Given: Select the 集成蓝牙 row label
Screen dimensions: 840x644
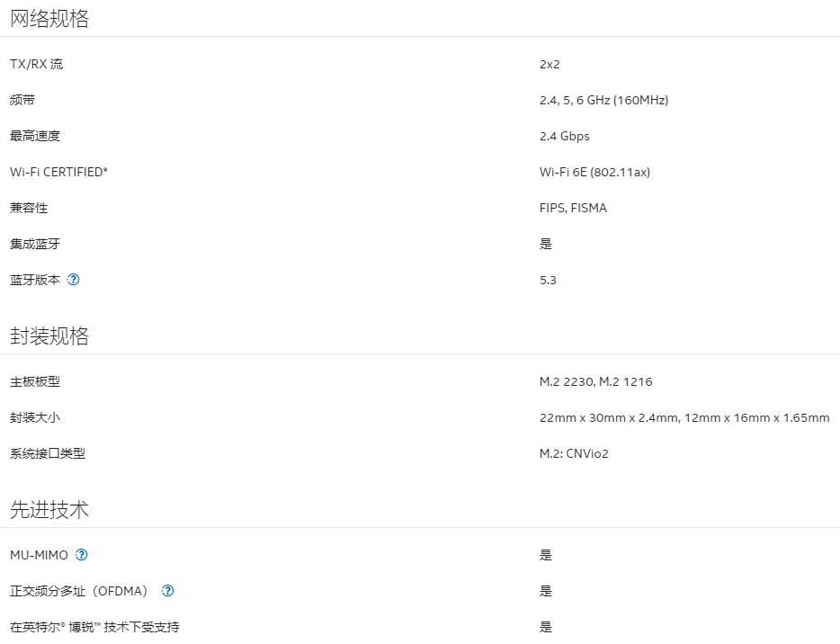Looking at the screenshot, I should (35, 244).
